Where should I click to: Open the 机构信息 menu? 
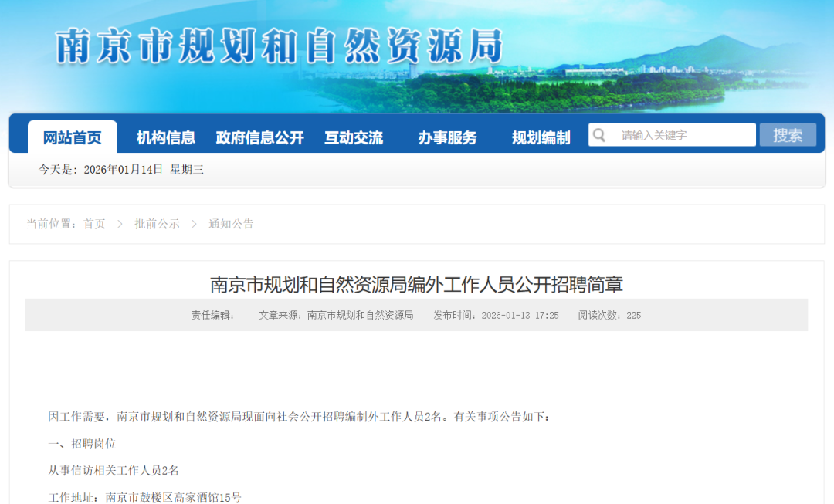pyautogui.click(x=167, y=137)
